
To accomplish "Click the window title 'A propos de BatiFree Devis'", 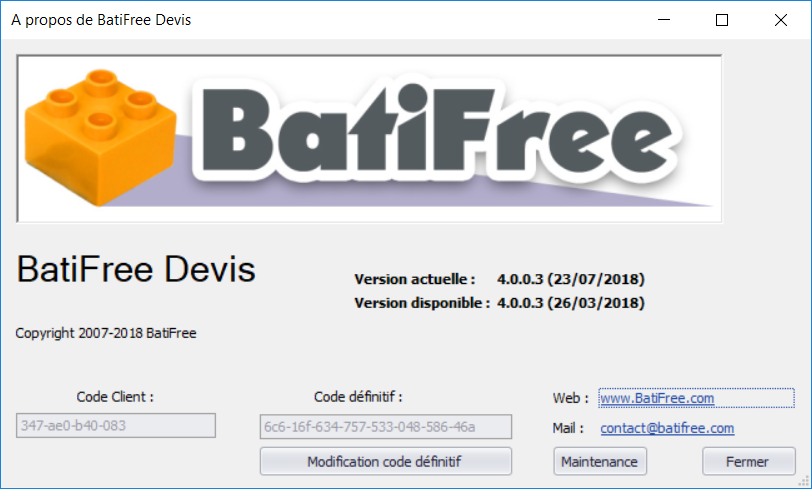I will tap(101, 20).
